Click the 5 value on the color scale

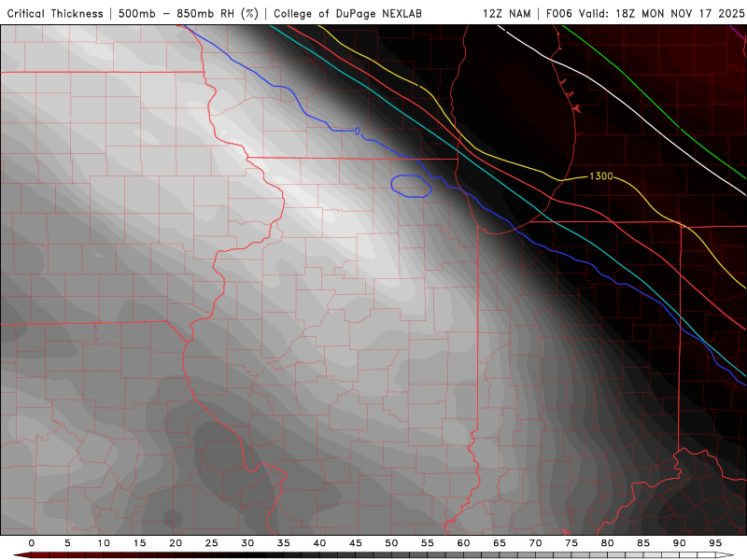[67, 543]
